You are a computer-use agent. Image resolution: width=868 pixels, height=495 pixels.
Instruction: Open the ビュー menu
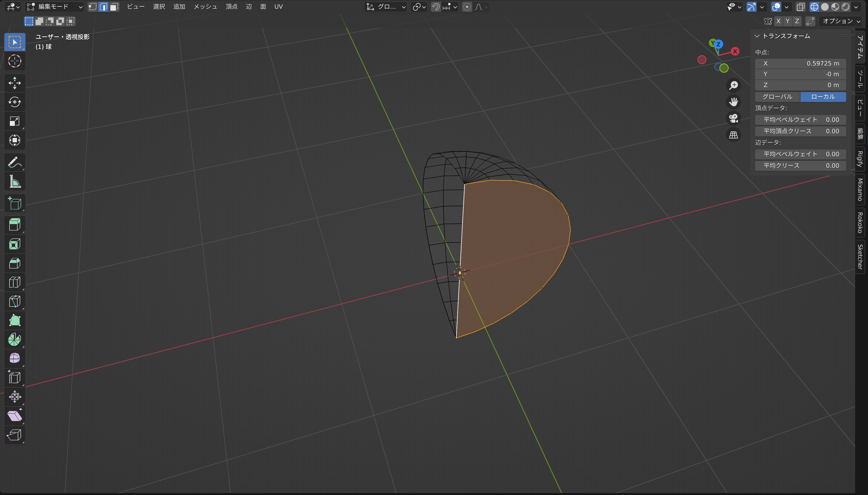point(136,7)
